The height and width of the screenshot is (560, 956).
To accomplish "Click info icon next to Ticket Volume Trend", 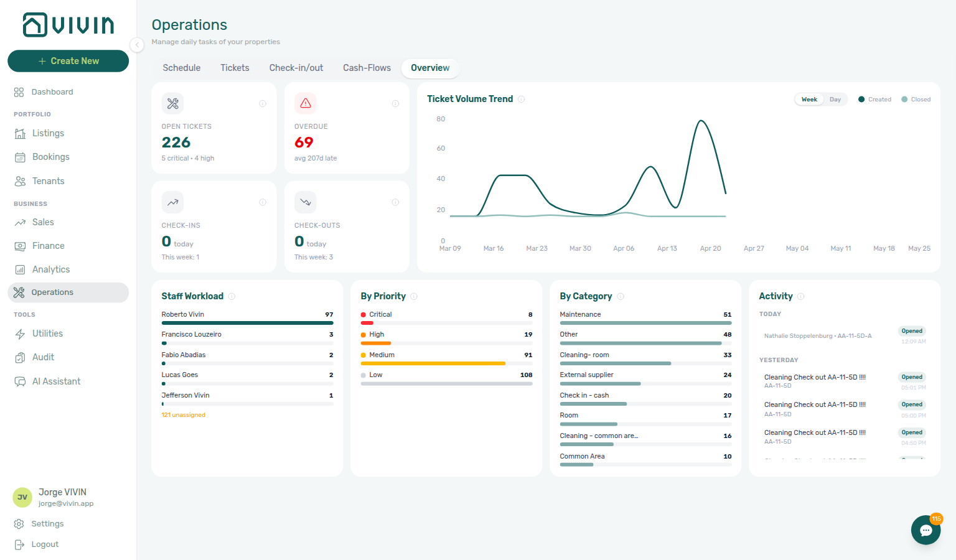I will pos(522,99).
